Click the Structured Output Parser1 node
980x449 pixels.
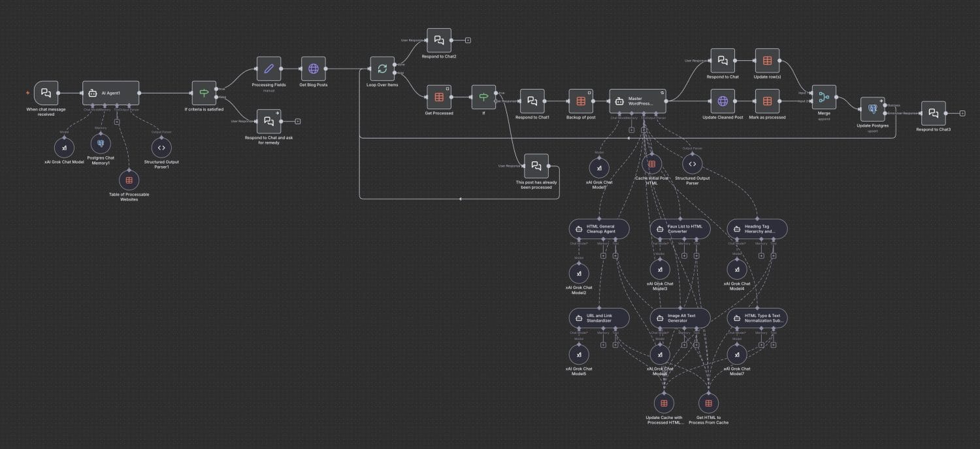tap(161, 148)
